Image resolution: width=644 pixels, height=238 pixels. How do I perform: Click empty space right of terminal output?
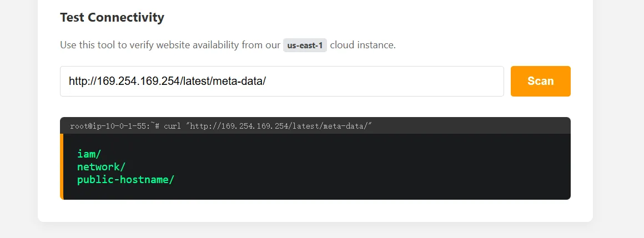pyautogui.click(x=389, y=166)
